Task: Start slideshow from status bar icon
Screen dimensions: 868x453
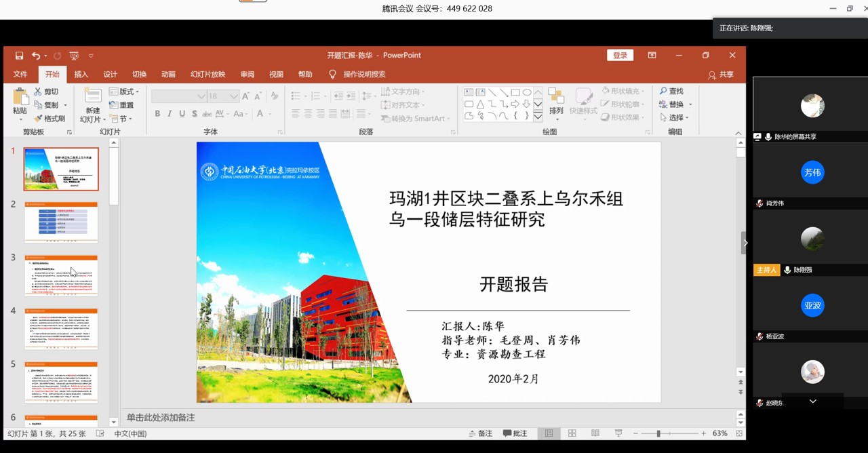Action: (618, 433)
